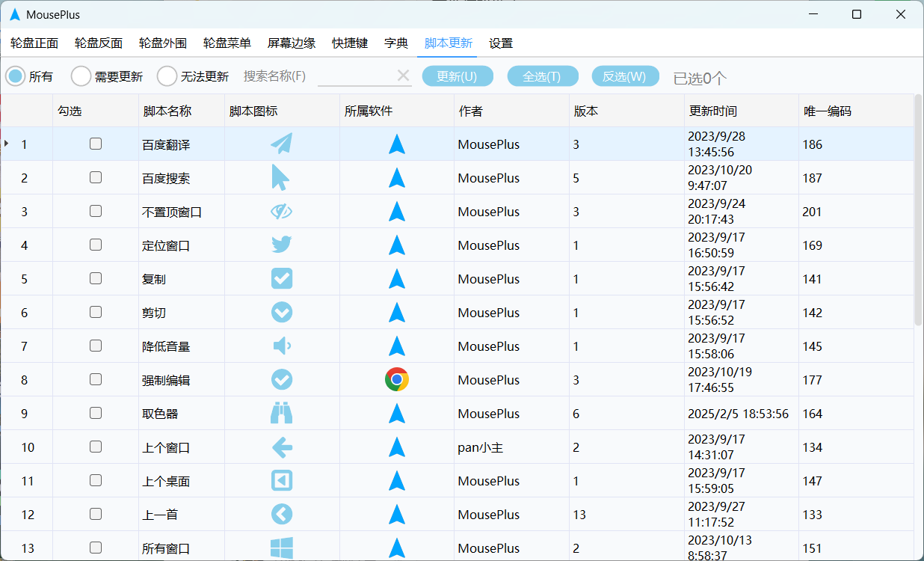Open the 设置 tab
Image resolution: width=924 pixels, height=561 pixels.
(501, 43)
